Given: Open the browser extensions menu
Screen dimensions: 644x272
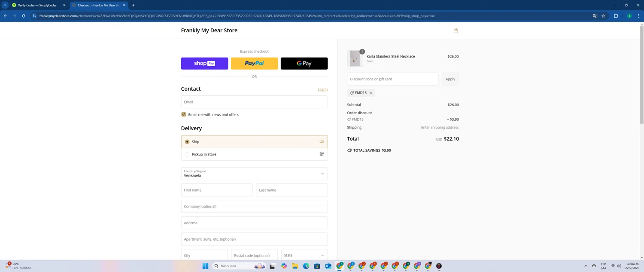Looking at the screenshot, I should (x=616, y=16).
